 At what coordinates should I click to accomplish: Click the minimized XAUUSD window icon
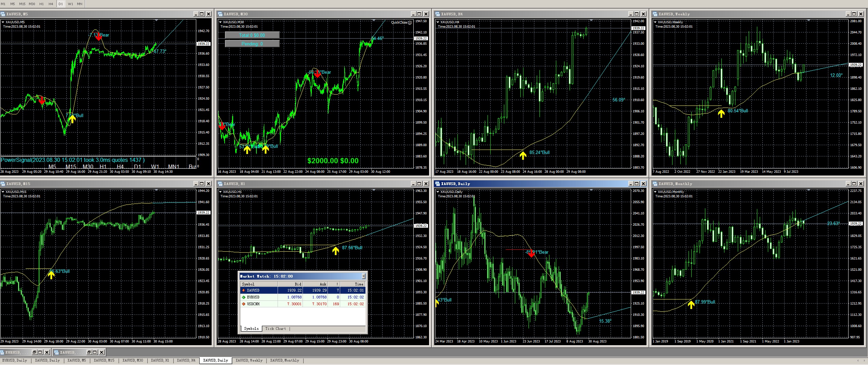point(57,352)
